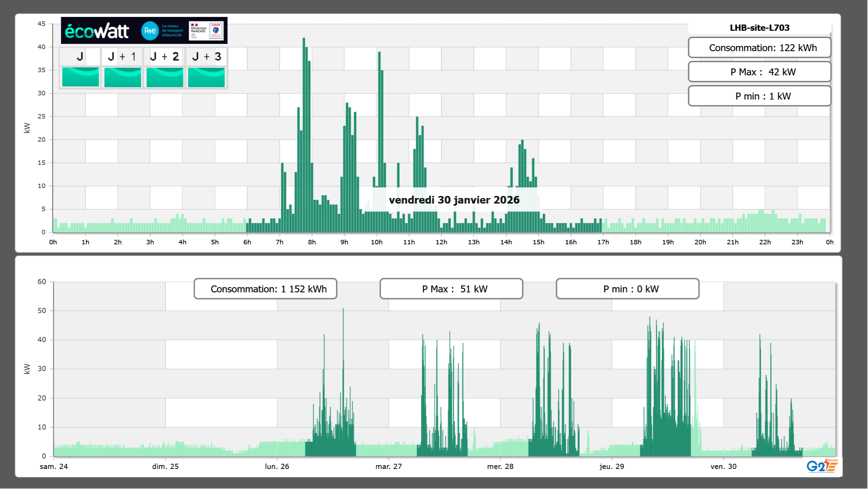Select the J + 1 forecast label
Image resolution: width=868 pixels, height=489 pixels.
pos(122,56)
